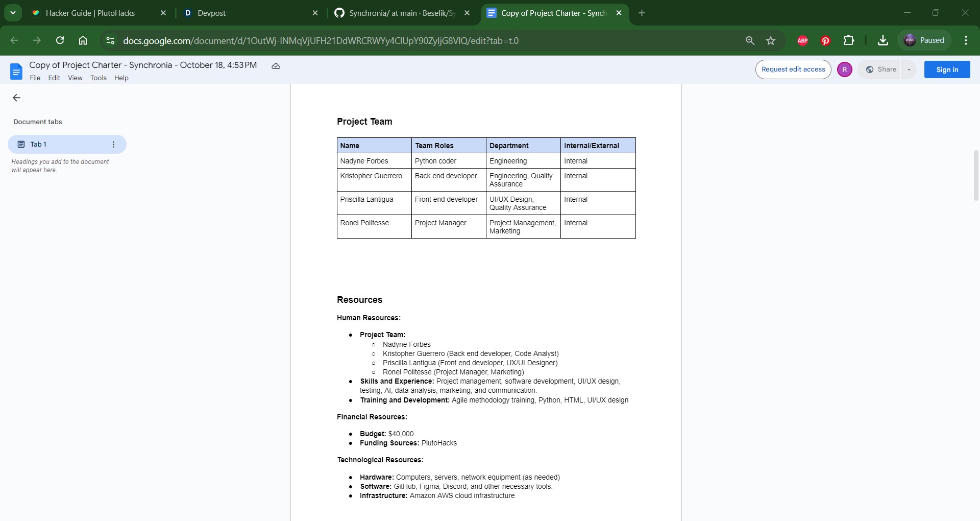980x521 pixels.
Task: Click the Project Team heading
Action: 364,122
